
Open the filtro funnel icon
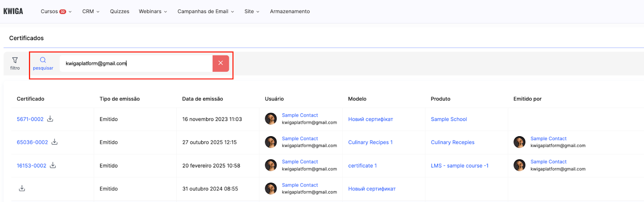click(x=15, y=60)
